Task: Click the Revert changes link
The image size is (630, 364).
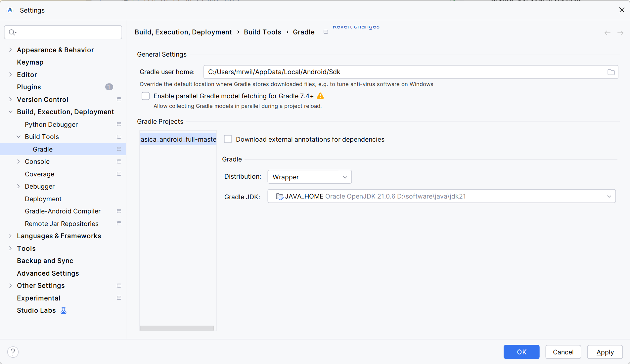Action: click(x=356, y=26)
